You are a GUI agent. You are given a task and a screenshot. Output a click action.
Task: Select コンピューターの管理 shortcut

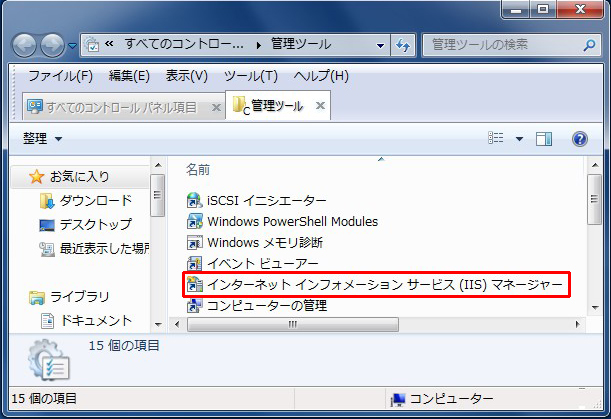coord(267,306)
